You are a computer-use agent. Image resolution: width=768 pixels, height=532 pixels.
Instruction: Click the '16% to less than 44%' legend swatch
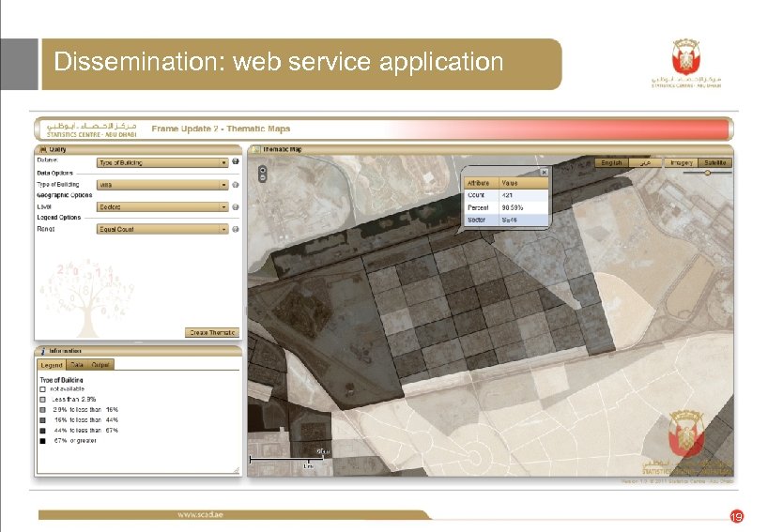[x=42, y=420]
